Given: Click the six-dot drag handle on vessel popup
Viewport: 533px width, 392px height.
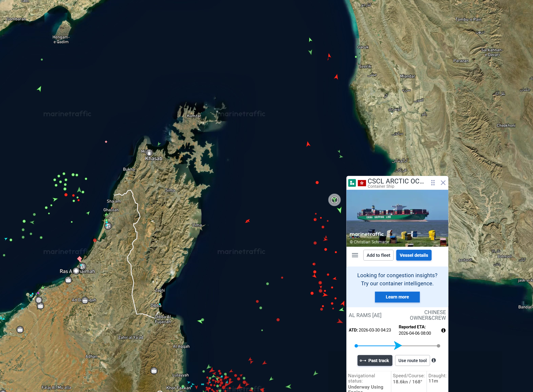Looking at the screenshot, I should tap(433, 183).
